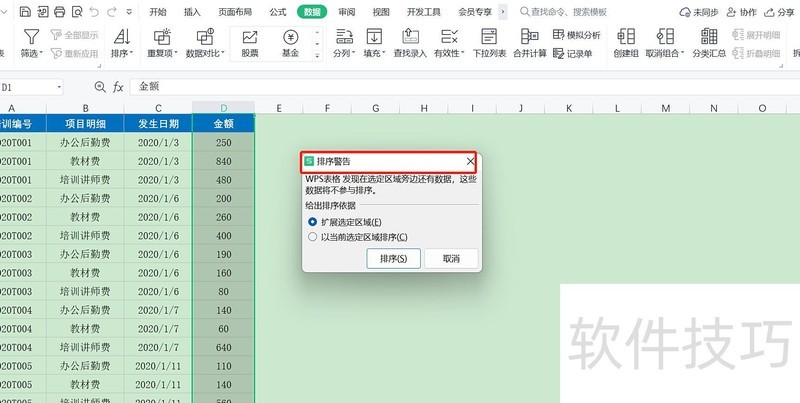The height and width of the screenshot is (403, 800).
Task: Switch to the 插入 tab
Action: tap(192, 12)
